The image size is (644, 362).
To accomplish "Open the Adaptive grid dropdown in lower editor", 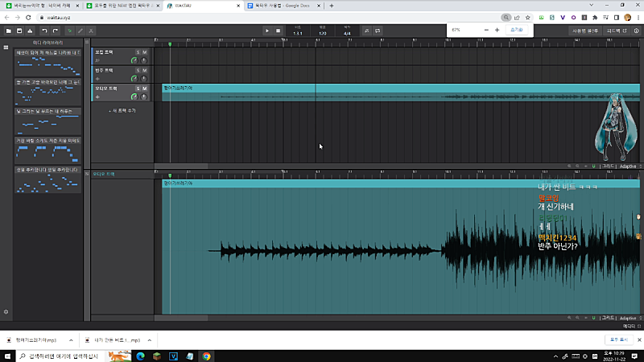I will coord(625,319).
